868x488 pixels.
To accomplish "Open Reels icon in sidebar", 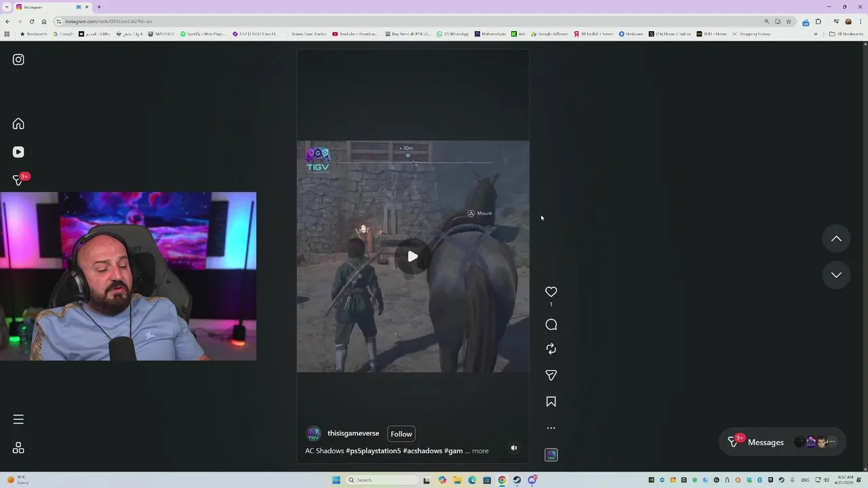I will point(18,152).
